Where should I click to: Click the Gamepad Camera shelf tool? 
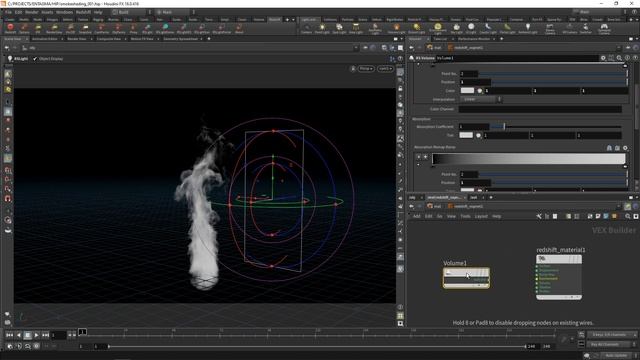click(x=604, y=29)
